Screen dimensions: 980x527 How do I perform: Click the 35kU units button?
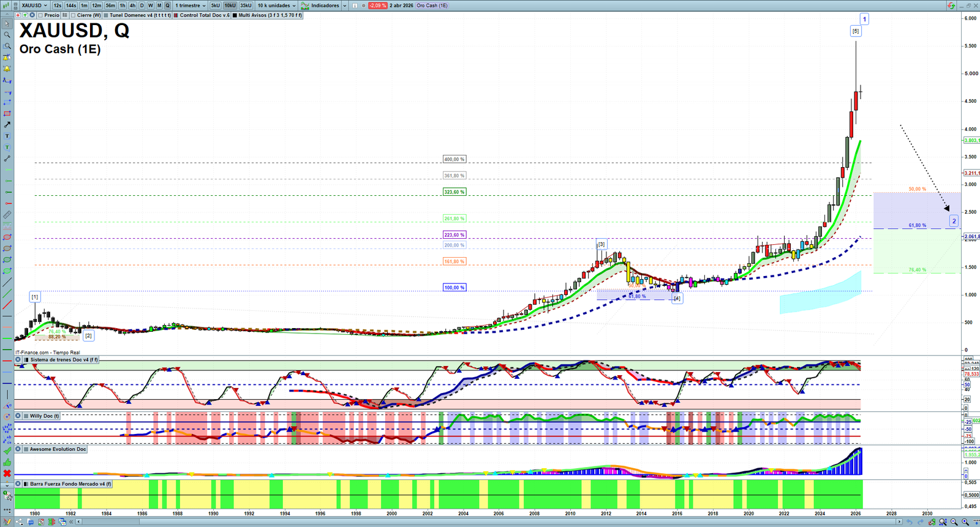(246, 6)
